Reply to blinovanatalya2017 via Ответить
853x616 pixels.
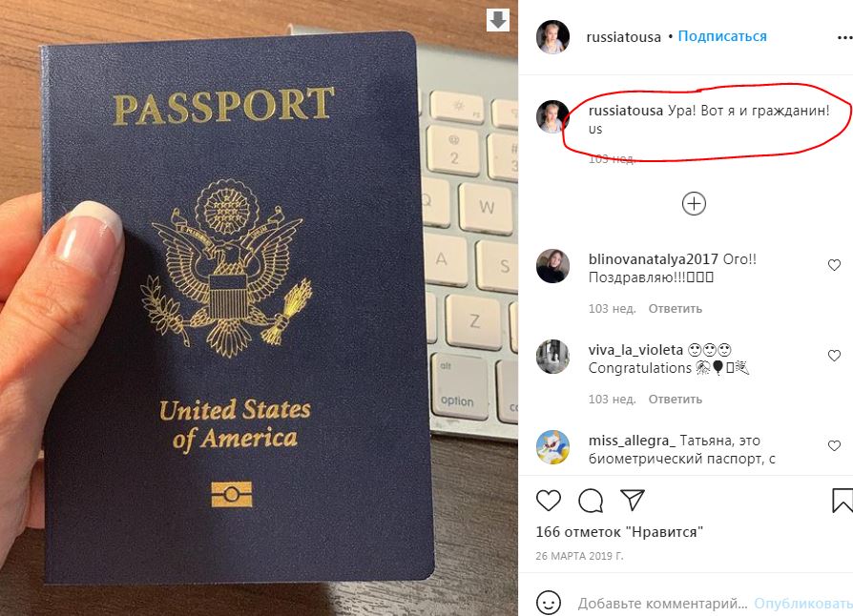[676, 309]
